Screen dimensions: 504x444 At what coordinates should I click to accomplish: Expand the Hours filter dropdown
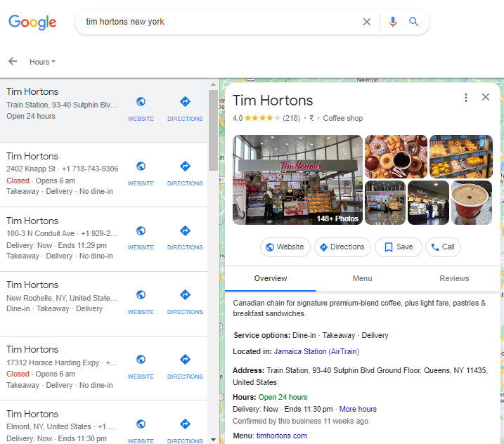click(x=42, y=62)
